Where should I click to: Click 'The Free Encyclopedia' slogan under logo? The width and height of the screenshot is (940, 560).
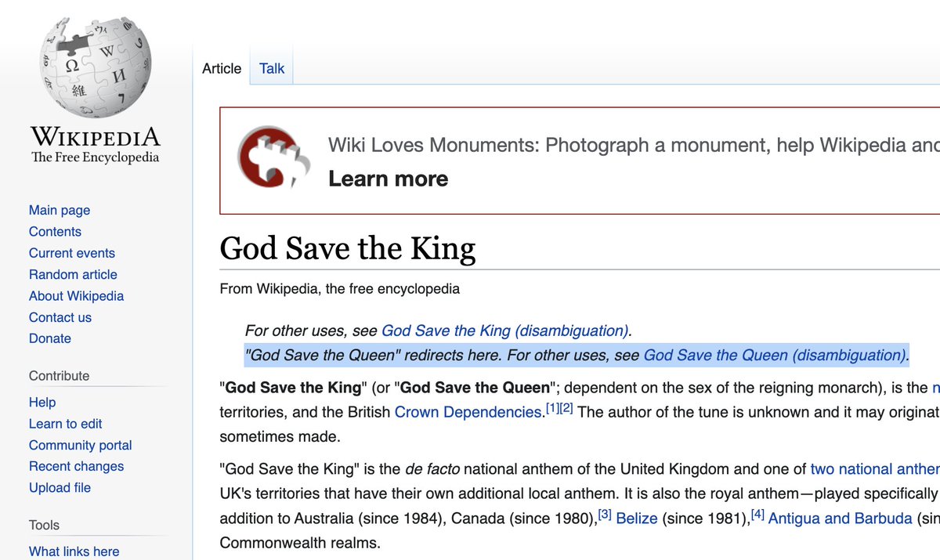[96, 157]
